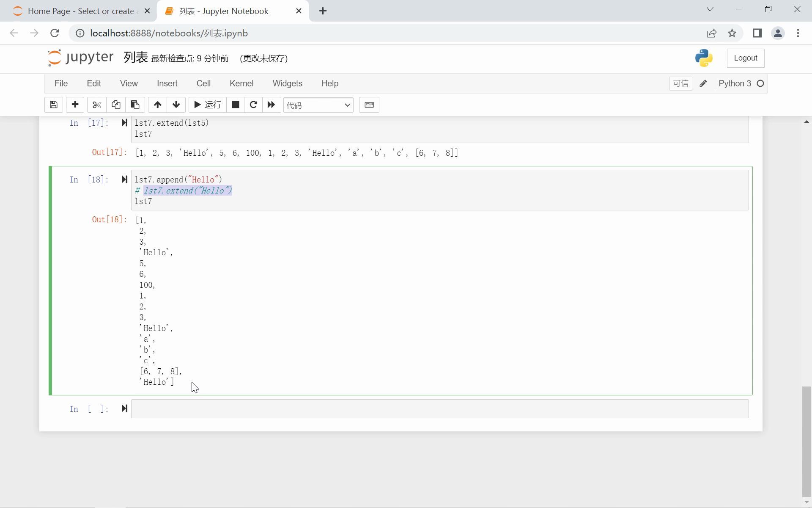Click the 可信 trusted notebook button
Image resolution: width=812 pixels, height=508 pixels.
point(681,84)
